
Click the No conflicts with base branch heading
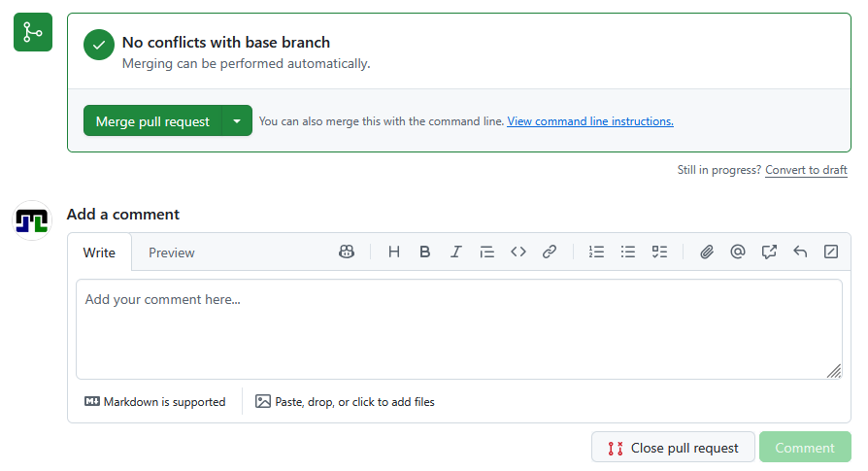click(x=226, y=43)
